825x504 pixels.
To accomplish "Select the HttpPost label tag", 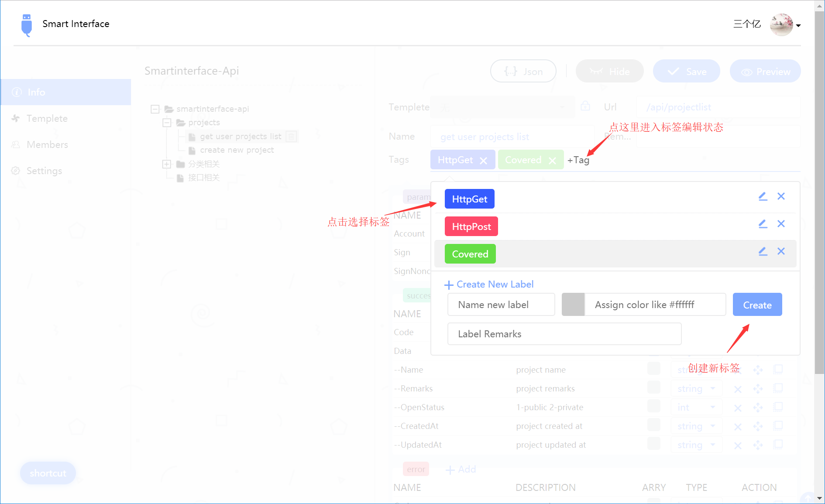I will click(x=471, y=226).
